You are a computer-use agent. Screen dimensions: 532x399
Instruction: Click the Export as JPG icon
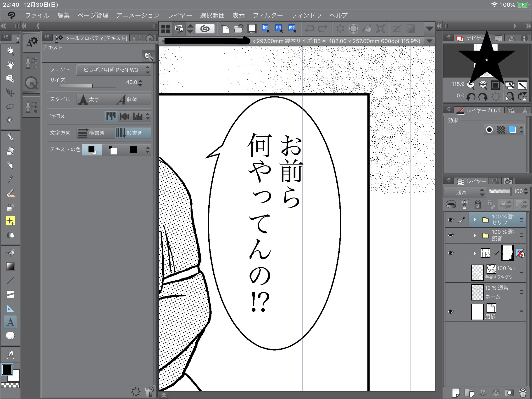coord(265,29)
